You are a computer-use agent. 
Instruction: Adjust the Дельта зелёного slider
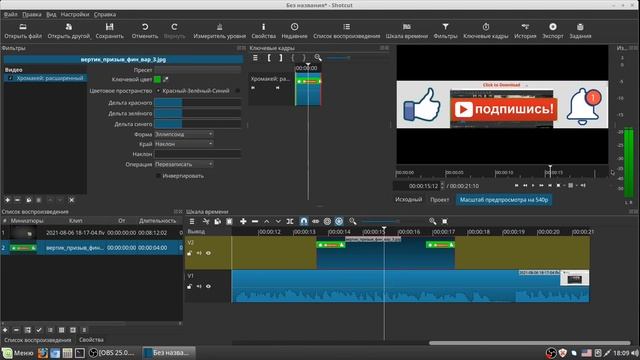198,113
